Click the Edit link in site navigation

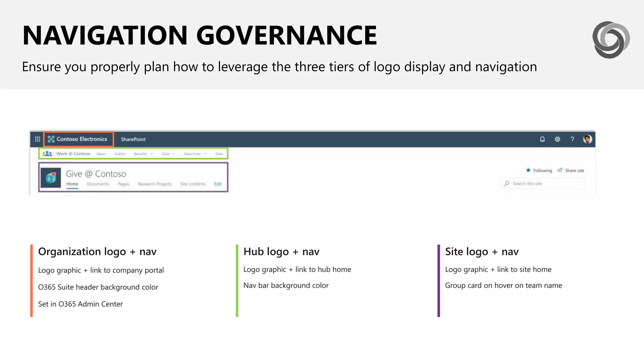[218, 184]
